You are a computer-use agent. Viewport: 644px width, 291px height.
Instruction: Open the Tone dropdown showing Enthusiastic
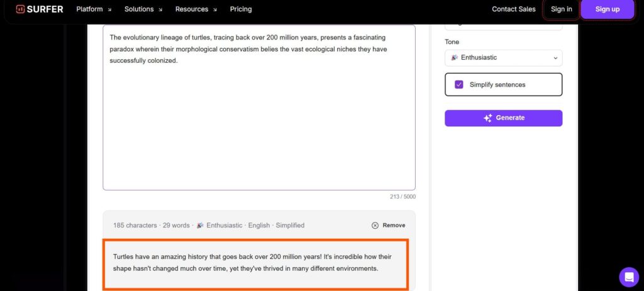click(x=503, y=58)
